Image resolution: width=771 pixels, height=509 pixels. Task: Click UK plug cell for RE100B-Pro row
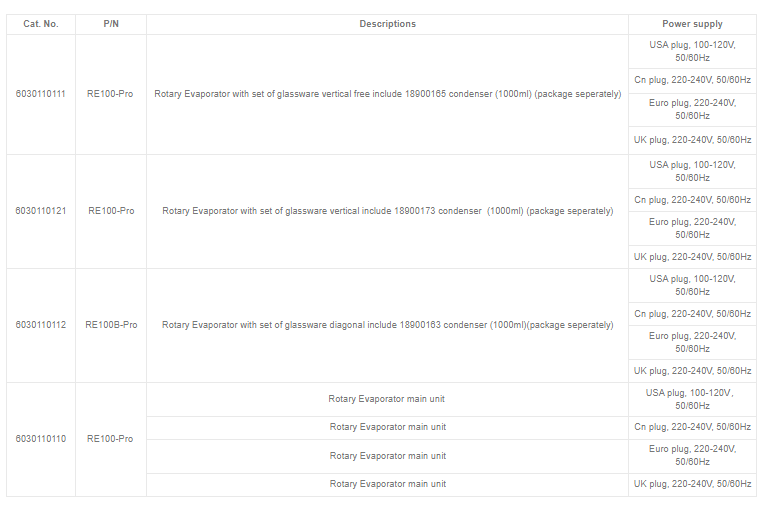pos(692,370)
